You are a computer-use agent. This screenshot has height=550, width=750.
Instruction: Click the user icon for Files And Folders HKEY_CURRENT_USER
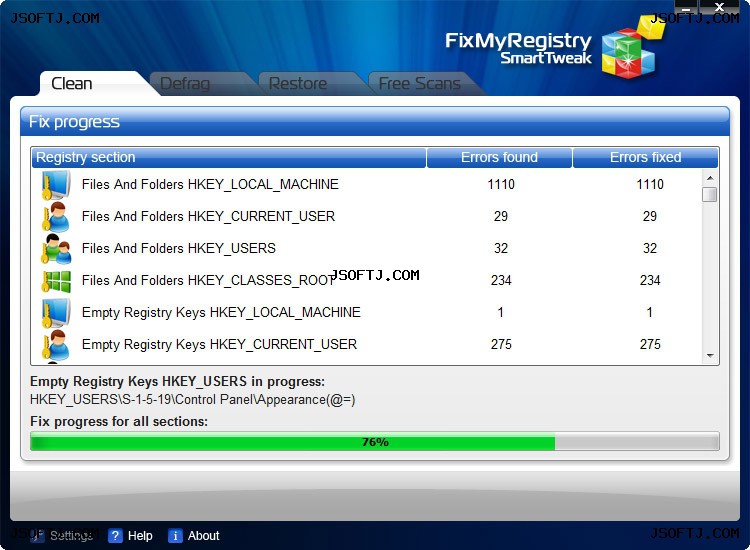click(56, 217)
